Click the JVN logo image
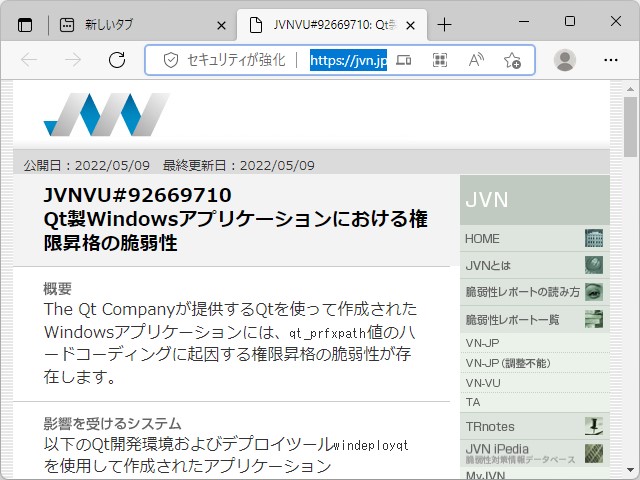This screenshot has height=480, width=640. pos(107,114)
